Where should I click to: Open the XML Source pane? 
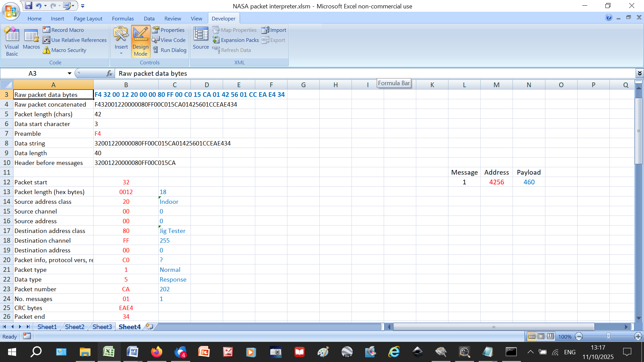[201, 39]
